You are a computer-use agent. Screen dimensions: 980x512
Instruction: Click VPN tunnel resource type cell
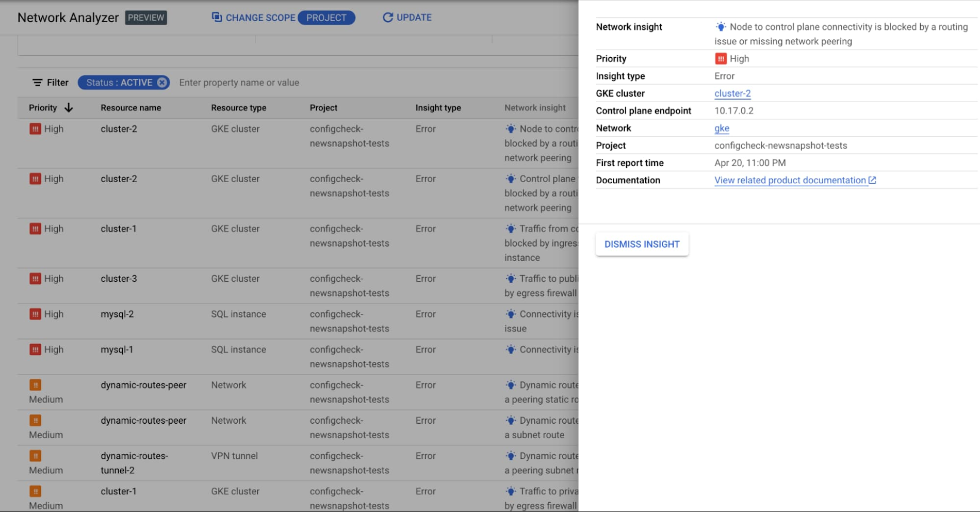click(x=234, y=456)
